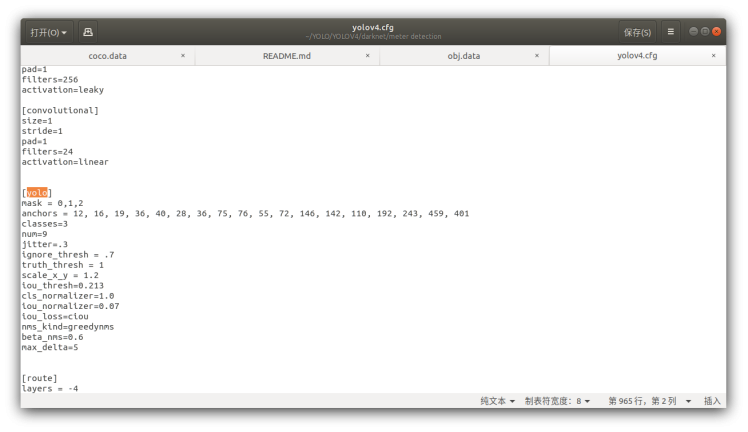Click the beta_nms=0.6 line
Screen dimensions: 748x432
click(x=52, y=337)
